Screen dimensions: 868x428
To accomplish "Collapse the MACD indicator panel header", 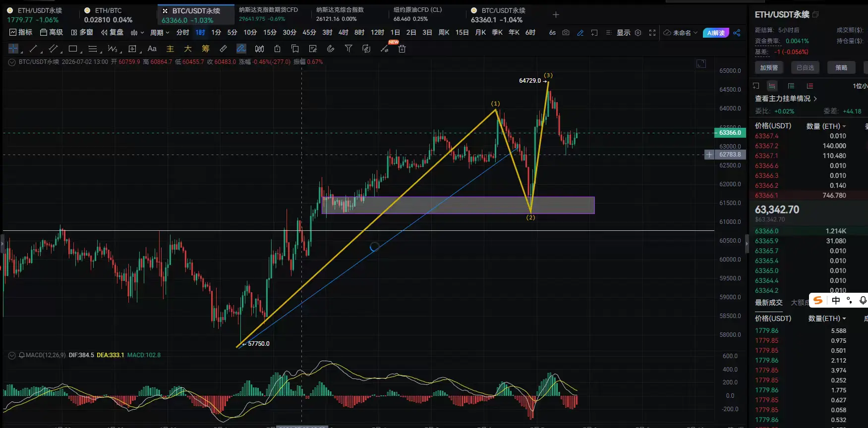I will [11, 355].
